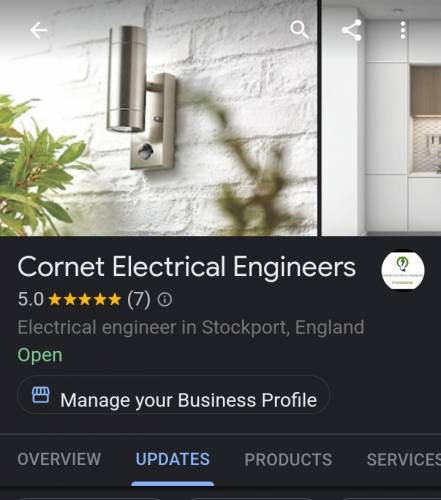The height and width of the screenshot is (500, 441).
Task: Tap the 5.0 rating score
Action: 31,299
